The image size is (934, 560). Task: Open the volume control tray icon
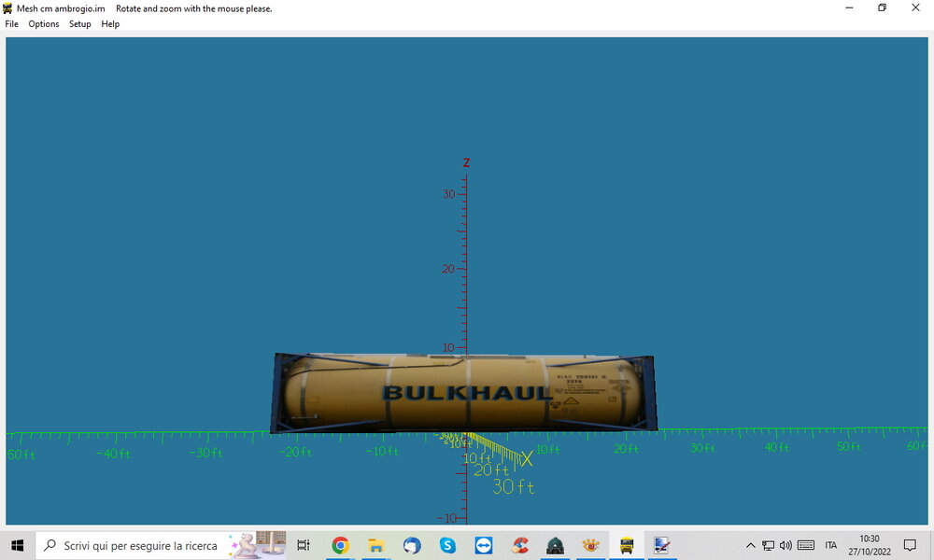pyautogui.click(x=785, y=545)
